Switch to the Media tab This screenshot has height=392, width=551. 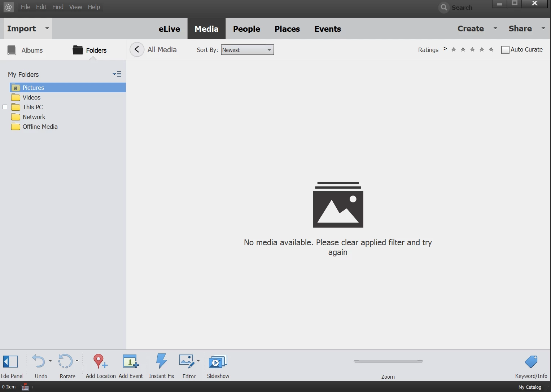[x=206, y=29]
